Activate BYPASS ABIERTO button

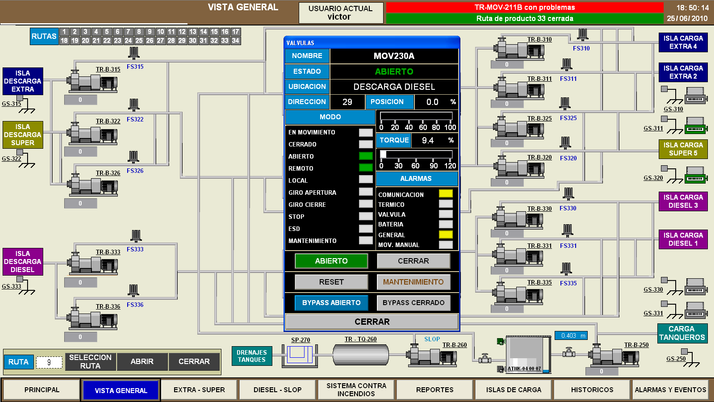(331, 303)
